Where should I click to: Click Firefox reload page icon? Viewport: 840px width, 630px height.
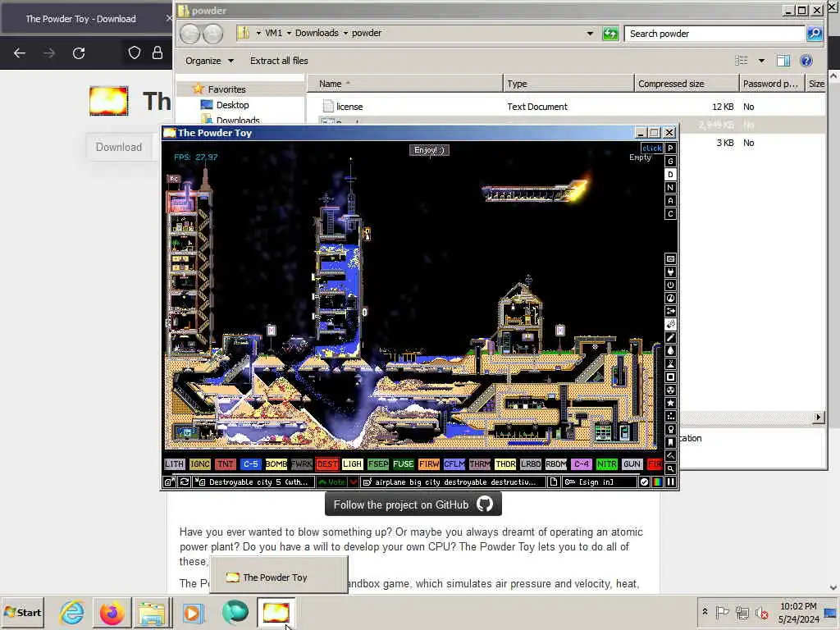pyautogui.click(x=79, y=53)
